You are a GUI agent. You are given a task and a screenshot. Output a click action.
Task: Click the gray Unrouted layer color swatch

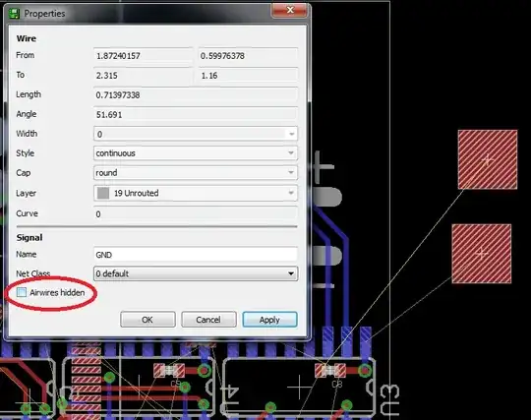click(103, 193)
